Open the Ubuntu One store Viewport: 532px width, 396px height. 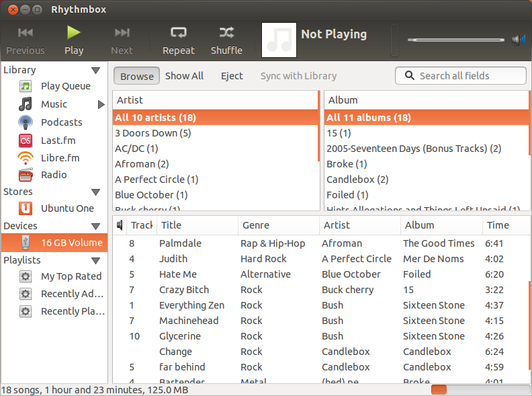67,208
